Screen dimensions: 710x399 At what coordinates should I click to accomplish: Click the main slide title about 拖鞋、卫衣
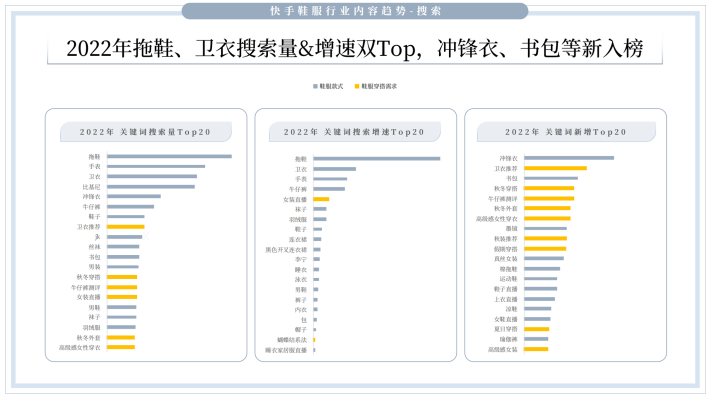(355, 48)
